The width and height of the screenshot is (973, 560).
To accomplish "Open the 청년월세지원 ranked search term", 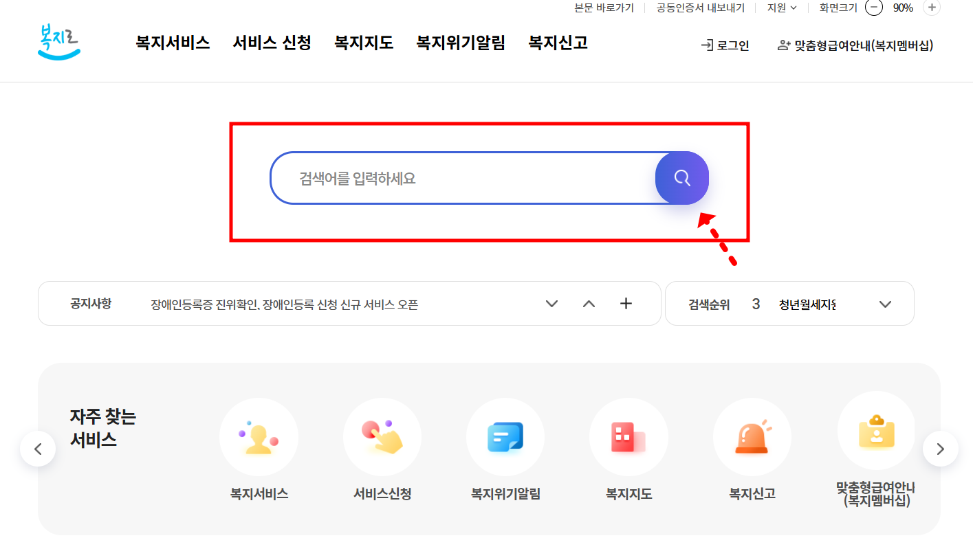I will pyautogui.click(x=807, y=304).
